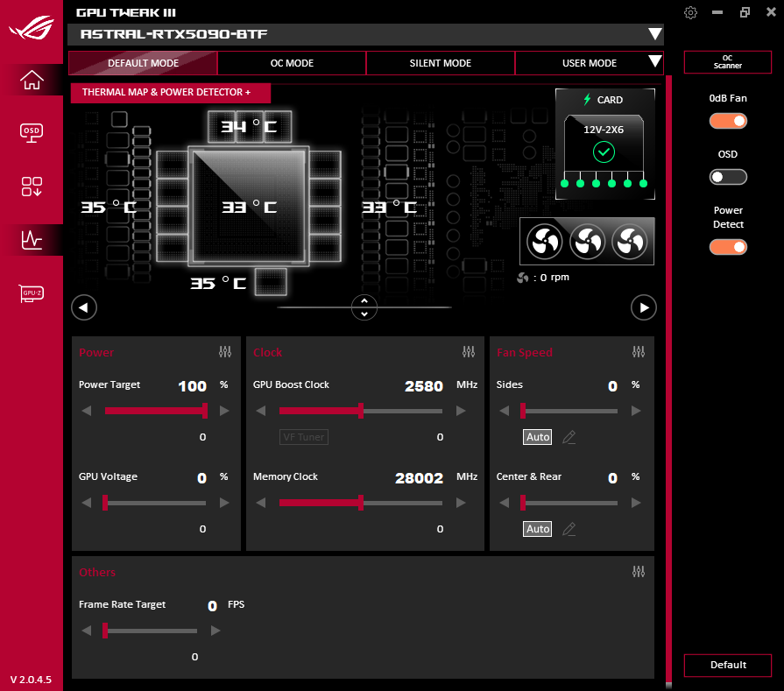Decrease GPU Boost Clock with left arrow
Screen dimensions: 784x691
(x=260, y=411)
